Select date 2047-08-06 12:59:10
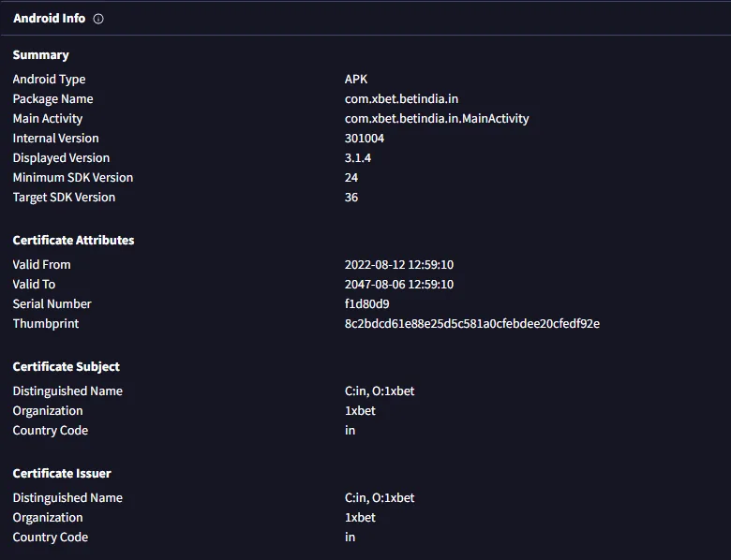The image size is (731, 560). pos(399,284)
